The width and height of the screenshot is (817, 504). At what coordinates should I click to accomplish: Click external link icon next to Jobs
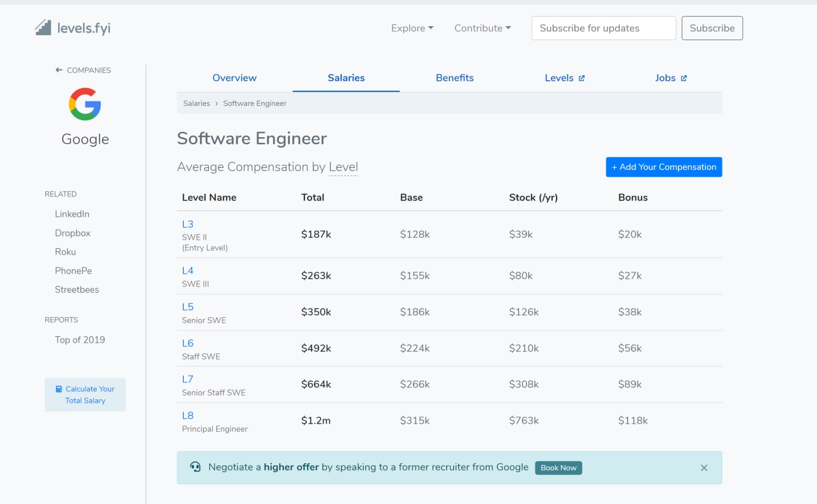[684, 78]
